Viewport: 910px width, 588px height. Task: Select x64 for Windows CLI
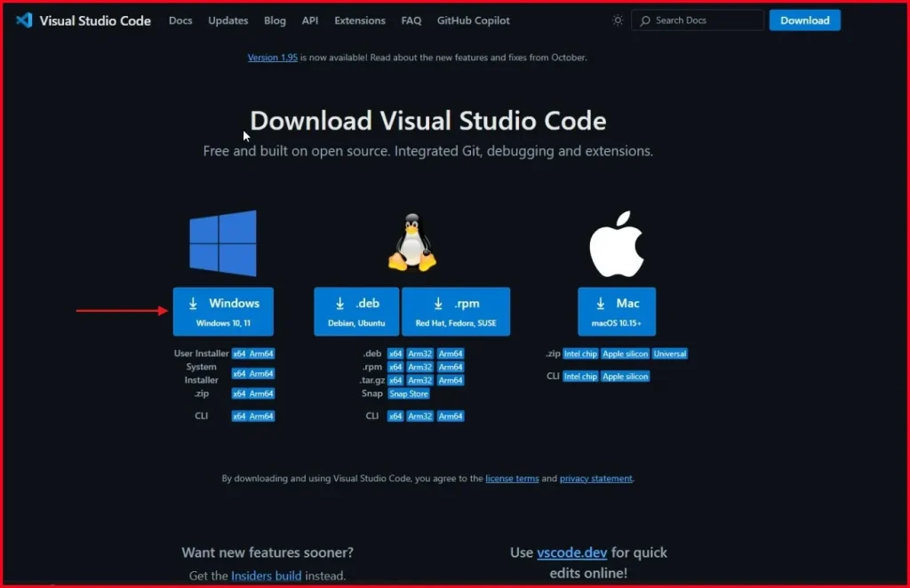pos(239,417)
